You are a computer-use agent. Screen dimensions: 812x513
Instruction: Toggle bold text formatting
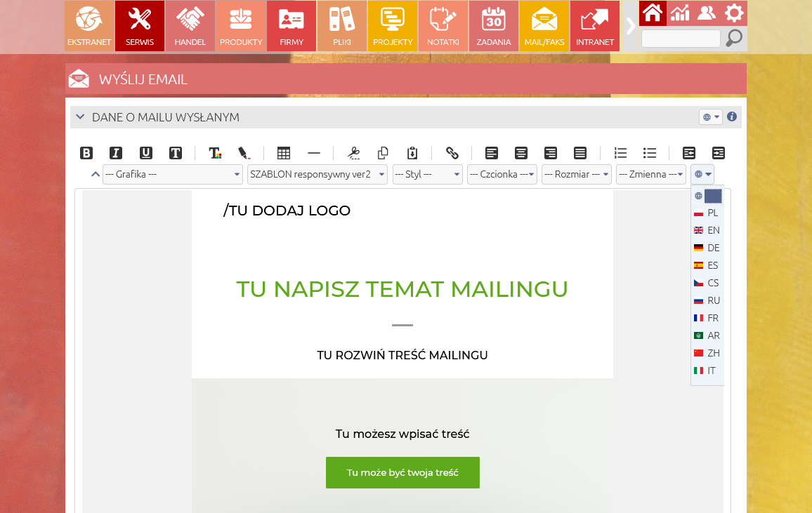point(86,153)
